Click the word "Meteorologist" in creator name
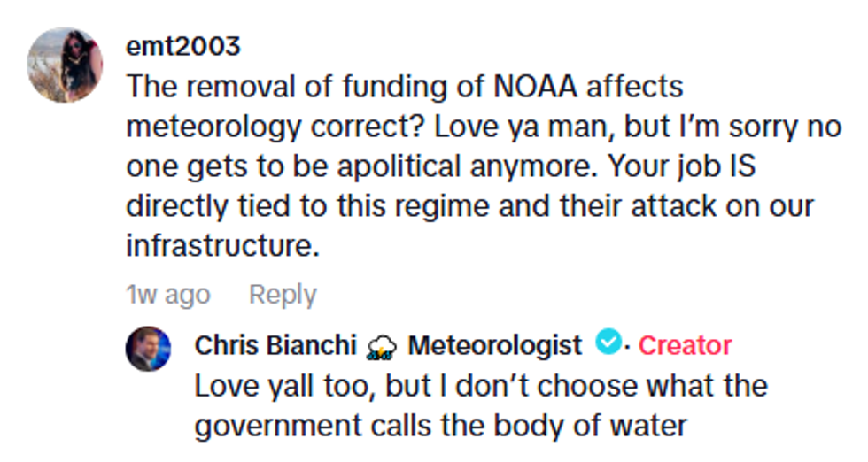The height and width of the screenshot is (462, 868). 494,345
